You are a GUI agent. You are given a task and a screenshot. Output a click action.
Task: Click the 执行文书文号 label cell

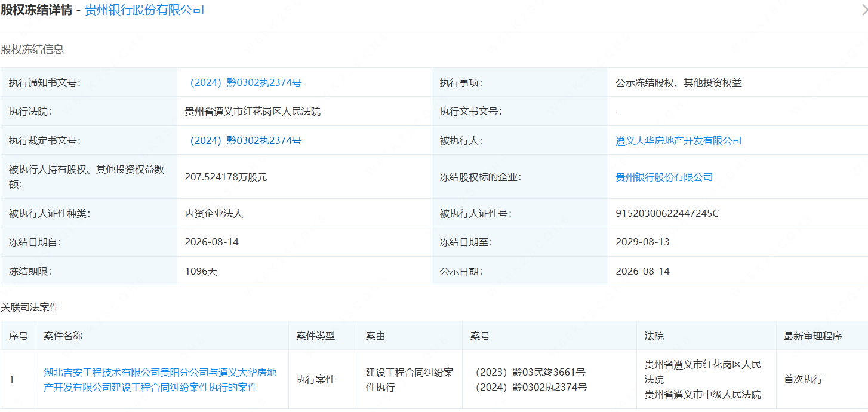pyautogui.click(x=520, y=112)
